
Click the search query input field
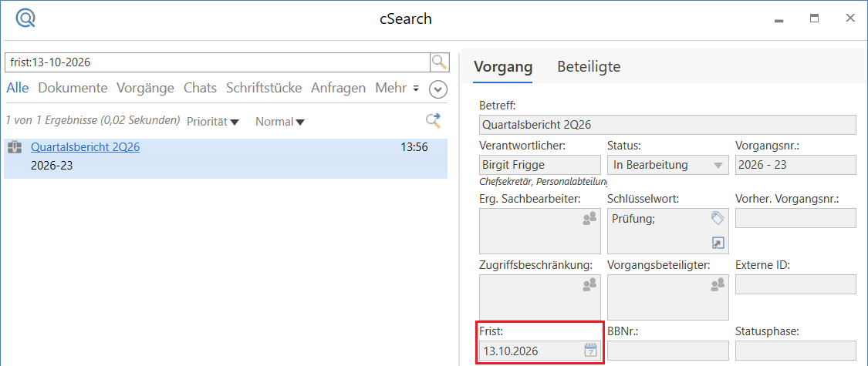(217, 62)
